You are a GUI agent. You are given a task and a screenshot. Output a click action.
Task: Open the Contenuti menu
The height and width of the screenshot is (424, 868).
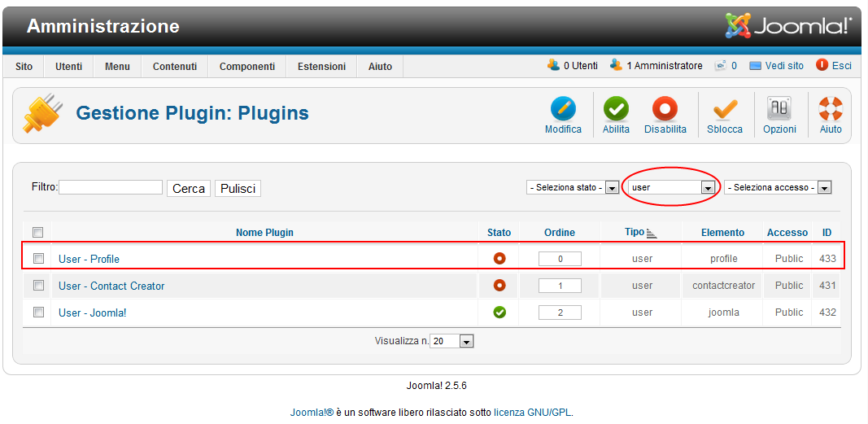[x=175, y=67]
